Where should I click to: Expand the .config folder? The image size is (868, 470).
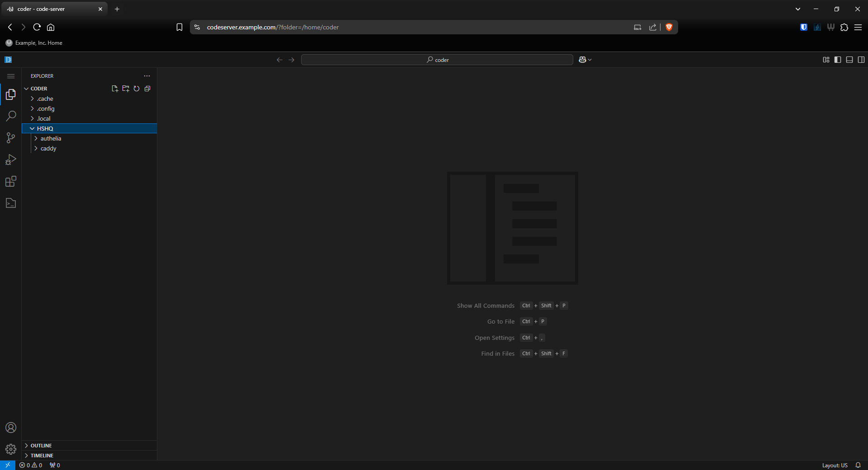click(46, 108)
